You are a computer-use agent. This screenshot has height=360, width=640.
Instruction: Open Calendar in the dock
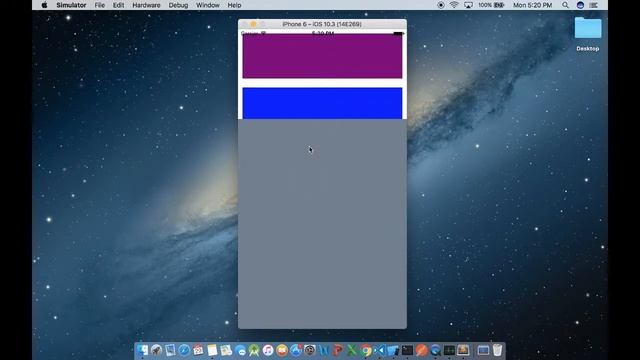tap(198, 350)
